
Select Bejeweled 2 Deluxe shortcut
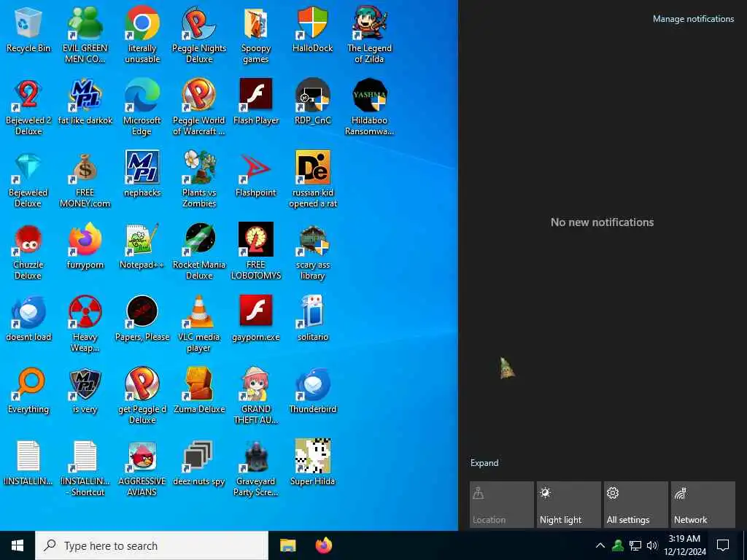tap(28, 108)
